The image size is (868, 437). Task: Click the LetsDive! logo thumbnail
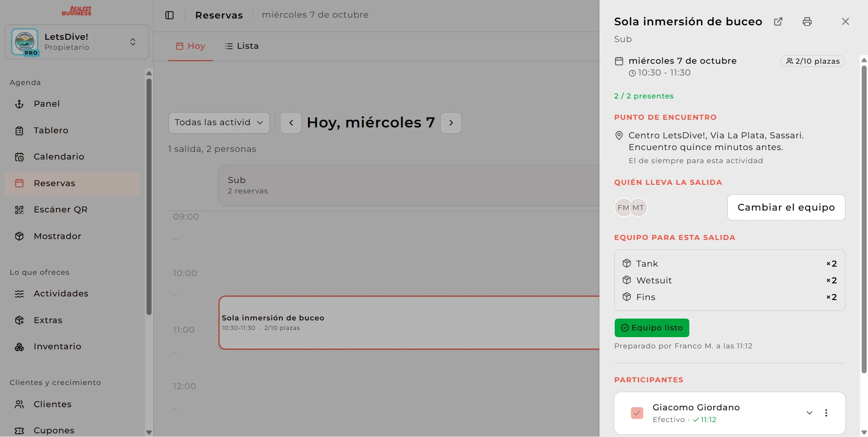point(25,42)
